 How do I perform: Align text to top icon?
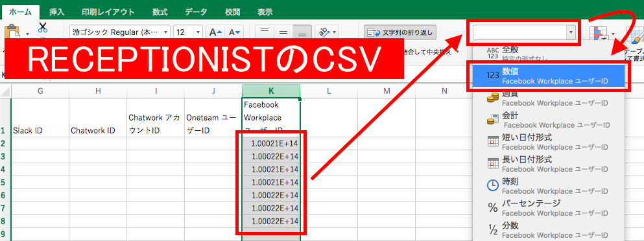[265, 31]
